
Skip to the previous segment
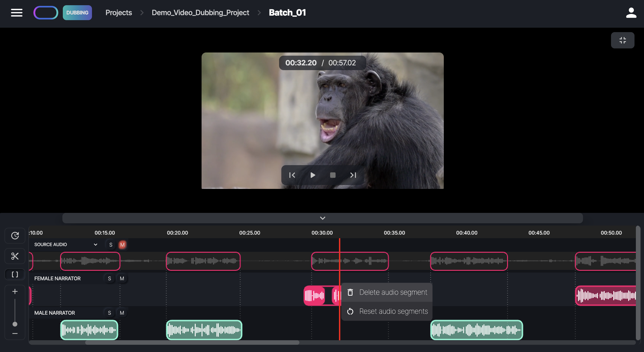tap(292, 175)
